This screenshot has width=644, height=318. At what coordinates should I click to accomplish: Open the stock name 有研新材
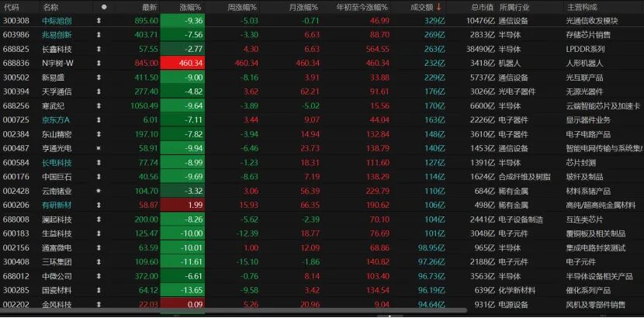[57, 206]
